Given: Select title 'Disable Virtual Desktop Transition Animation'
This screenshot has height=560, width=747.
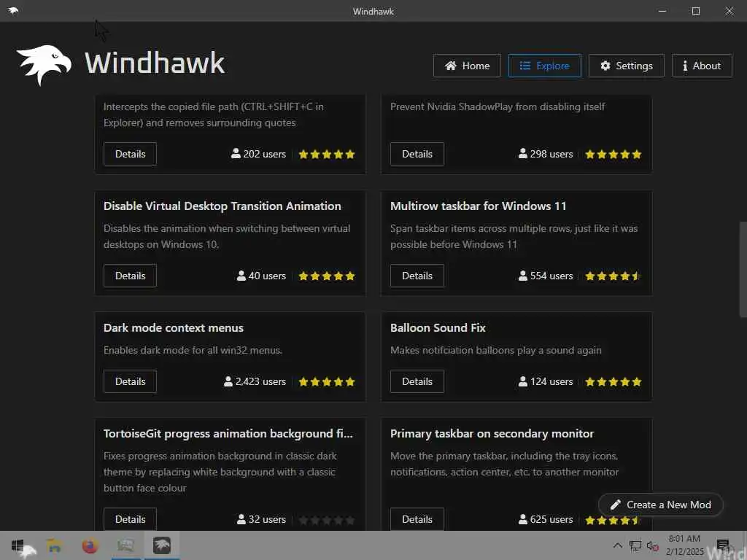Looking at the screenshot, I should pos(222,206).
